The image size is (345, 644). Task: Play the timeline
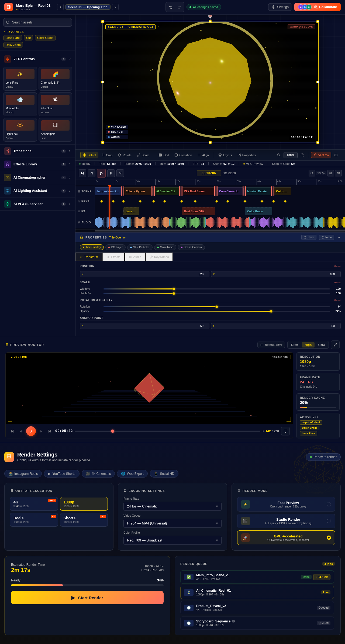tap(101, 173)
